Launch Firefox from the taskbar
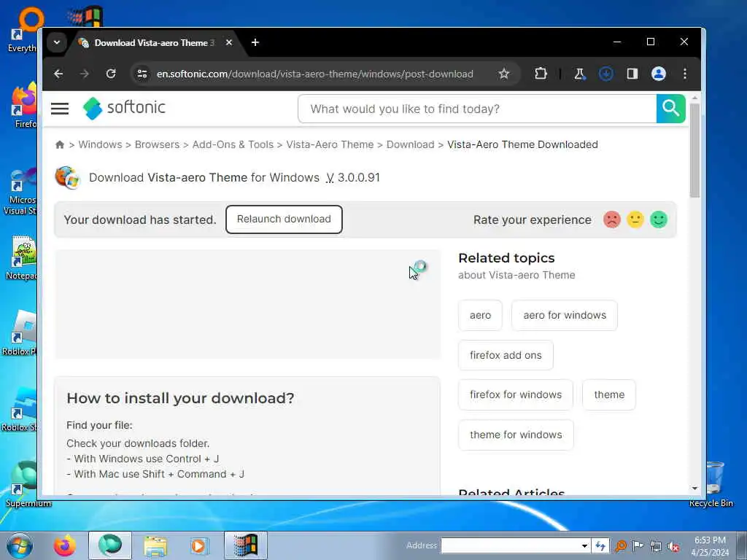This screenshot has width=747, height=560. (64, 545)
